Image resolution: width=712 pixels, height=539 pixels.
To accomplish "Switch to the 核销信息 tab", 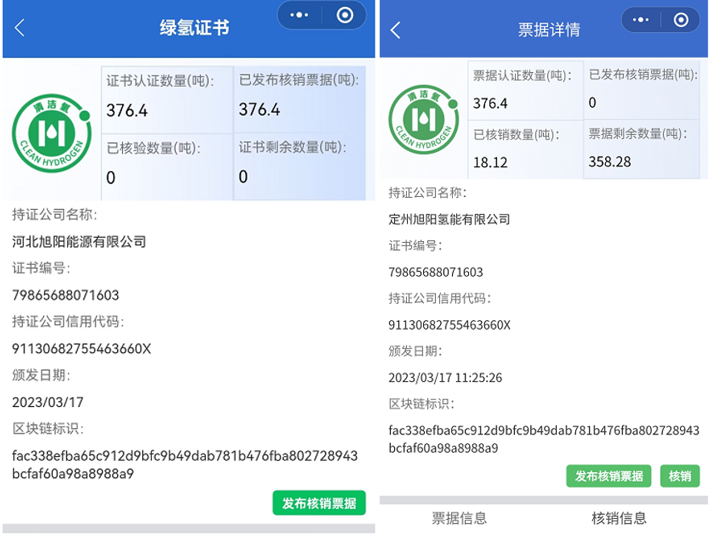I will pos(619,518).
